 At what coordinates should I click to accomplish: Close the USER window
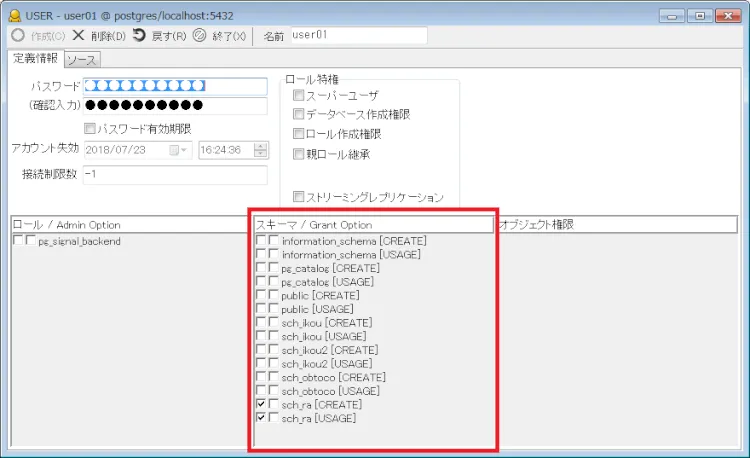point(728,16)
